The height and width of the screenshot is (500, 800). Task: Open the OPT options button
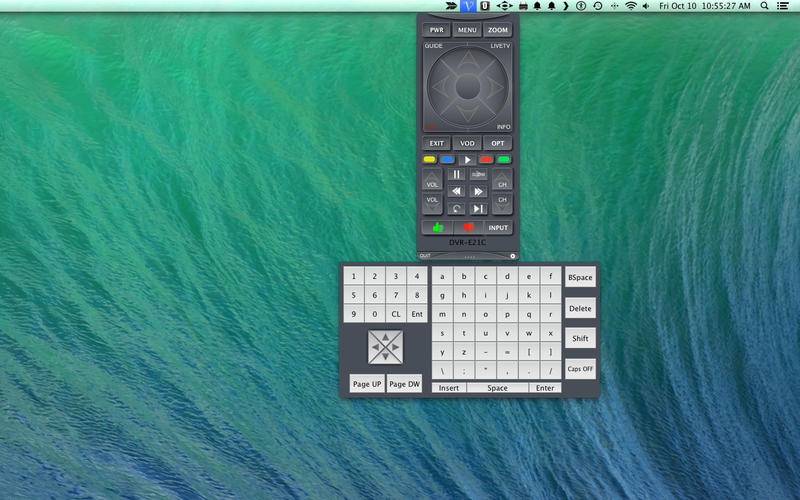point(498,143)
